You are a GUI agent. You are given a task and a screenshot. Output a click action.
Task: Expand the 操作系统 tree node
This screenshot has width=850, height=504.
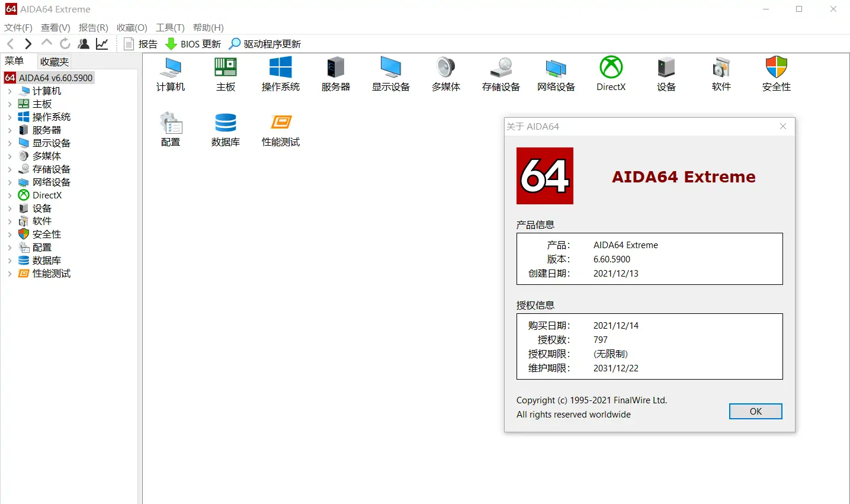[9, 117]
